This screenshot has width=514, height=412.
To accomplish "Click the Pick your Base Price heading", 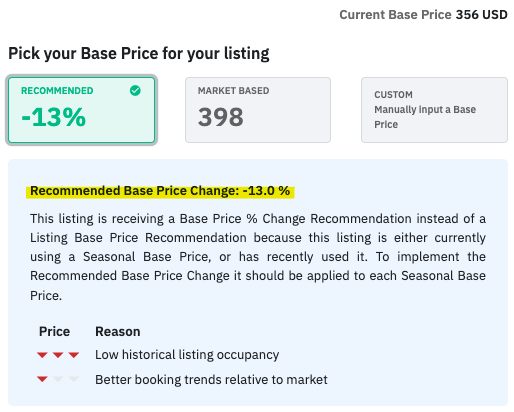I will [139, 53].
